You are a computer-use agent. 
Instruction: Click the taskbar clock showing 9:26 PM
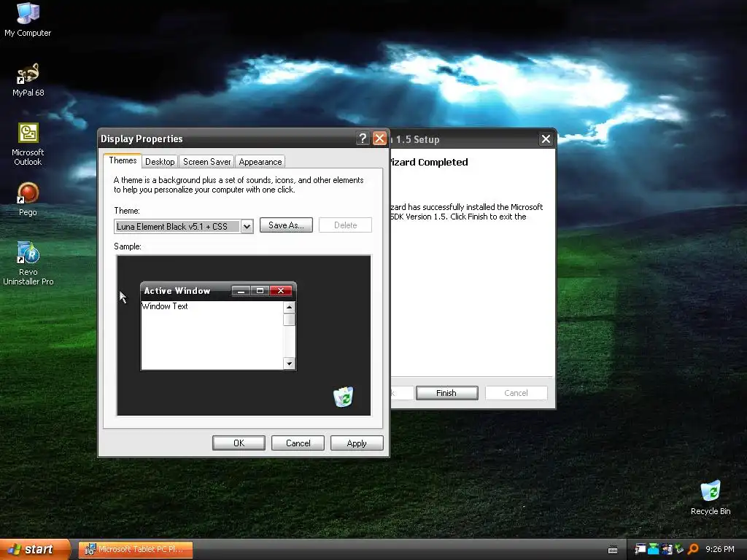[x=720, y=549]
